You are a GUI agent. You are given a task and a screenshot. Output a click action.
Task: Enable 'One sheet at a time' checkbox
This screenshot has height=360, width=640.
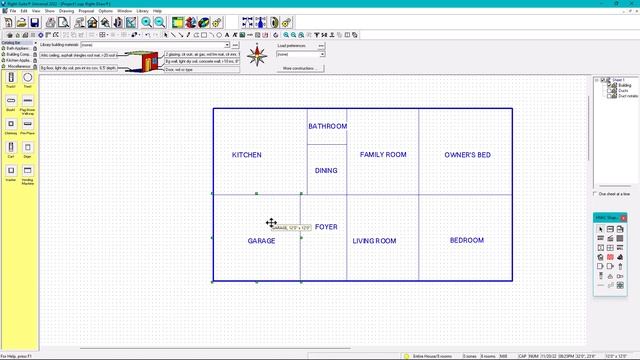click(x=595, y=194)
